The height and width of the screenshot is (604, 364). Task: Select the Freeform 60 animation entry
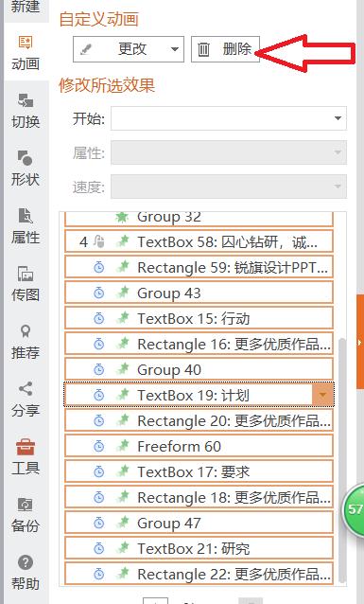coord(199,446)
